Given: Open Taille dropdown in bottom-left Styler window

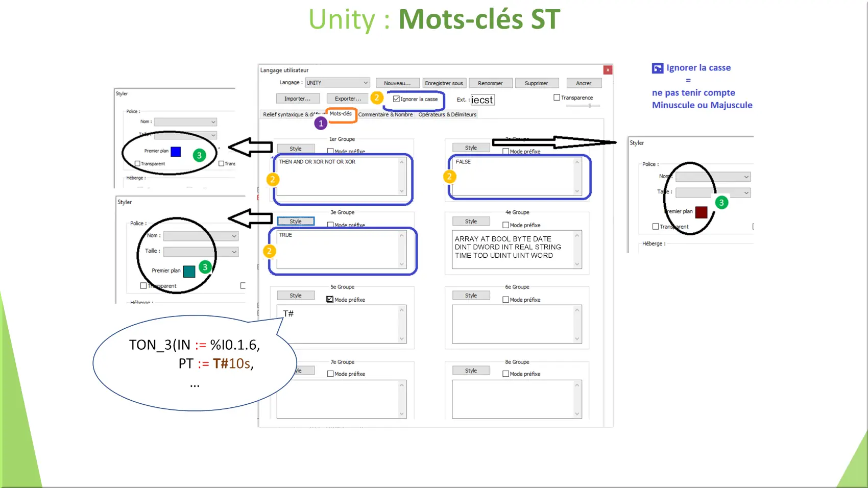Looking at the screenshot, I should click(201, 252).
